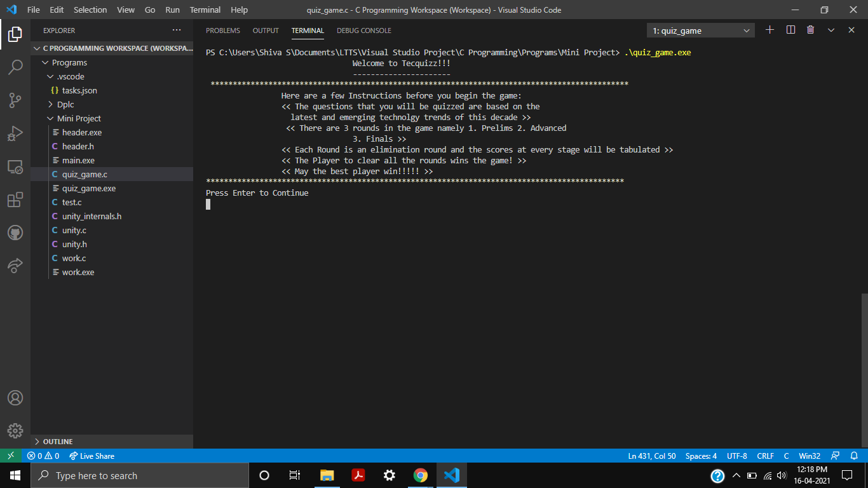Start Live Share from status bar
This screenshot has height=488, width=868.
[x=92, y=456]
